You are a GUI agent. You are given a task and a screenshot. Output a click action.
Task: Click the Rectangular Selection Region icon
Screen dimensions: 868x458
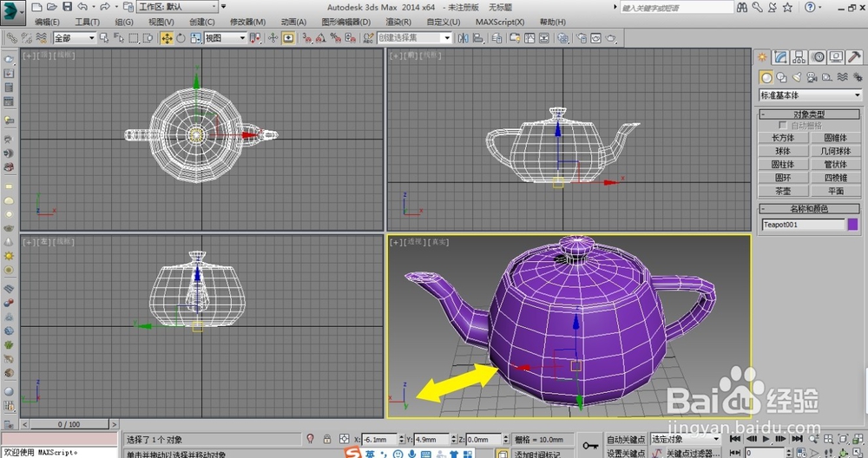[134, 38]
